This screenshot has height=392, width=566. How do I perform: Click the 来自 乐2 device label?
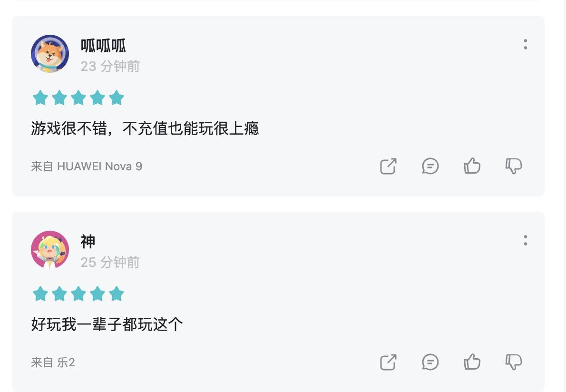53,363
